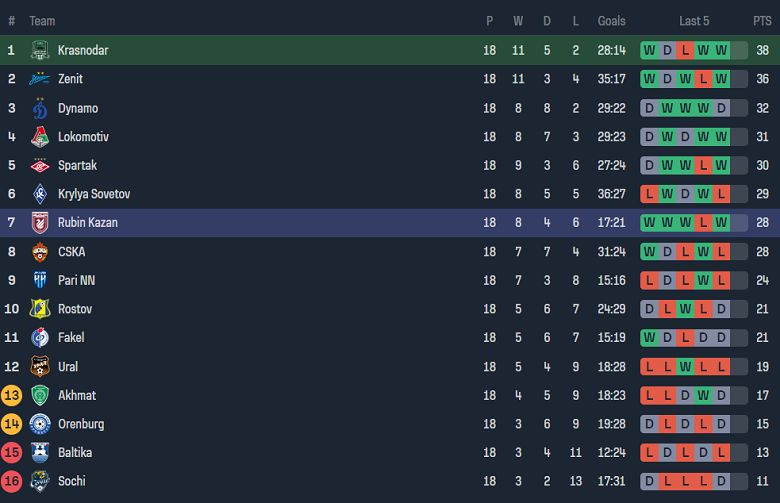Click the Krasnodar club crest icon
The image size is (780, 503).
pyautogui.click(x=40, y=50)
